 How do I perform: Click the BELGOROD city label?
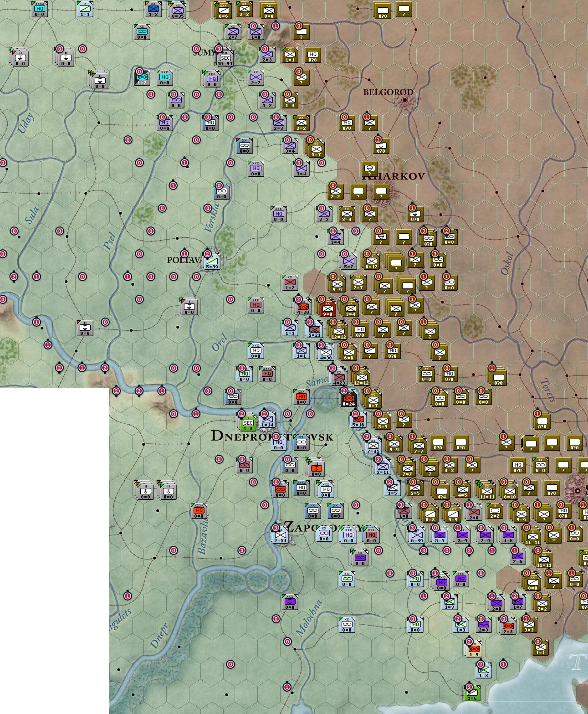(389, 92)
